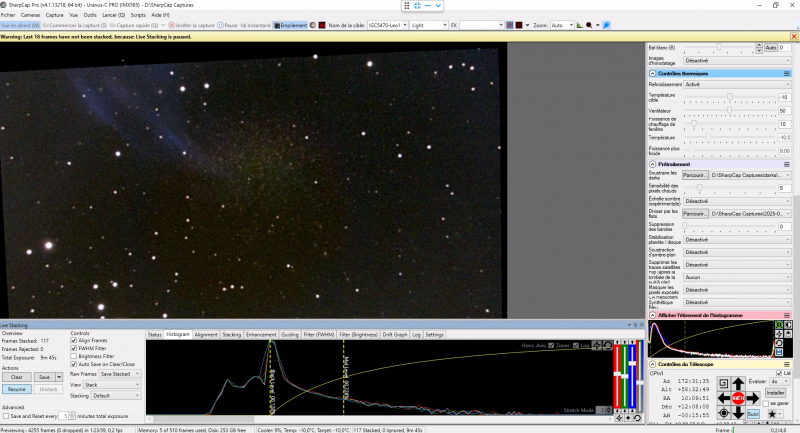Click the Installer button in telescope controls

775,393
